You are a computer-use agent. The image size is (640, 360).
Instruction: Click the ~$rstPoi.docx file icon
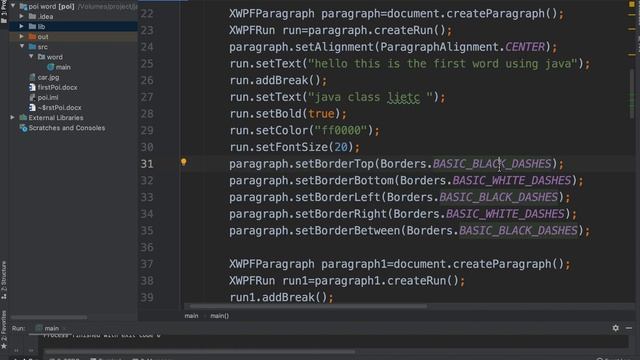(x=32, y=107)
